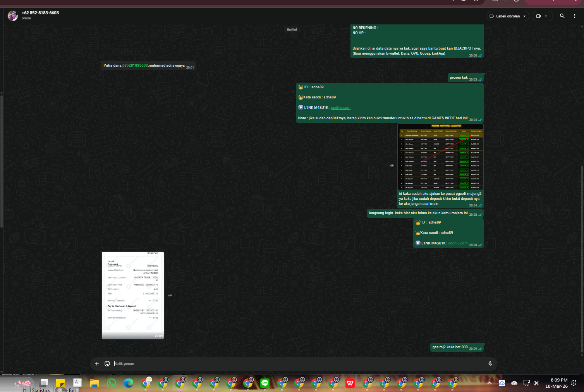584x392 pixels.
Task: Open the Detail Transaksi receipt image
Action: click(133, 295)
